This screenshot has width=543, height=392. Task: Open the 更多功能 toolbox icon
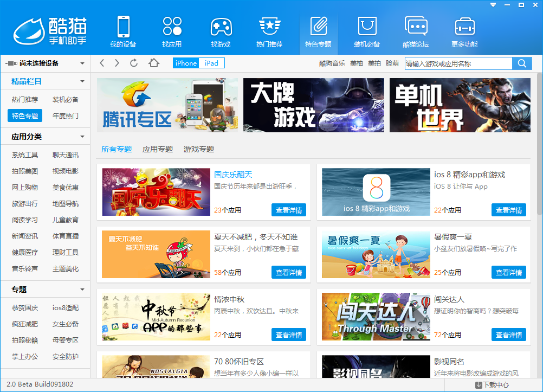point(464,27)
